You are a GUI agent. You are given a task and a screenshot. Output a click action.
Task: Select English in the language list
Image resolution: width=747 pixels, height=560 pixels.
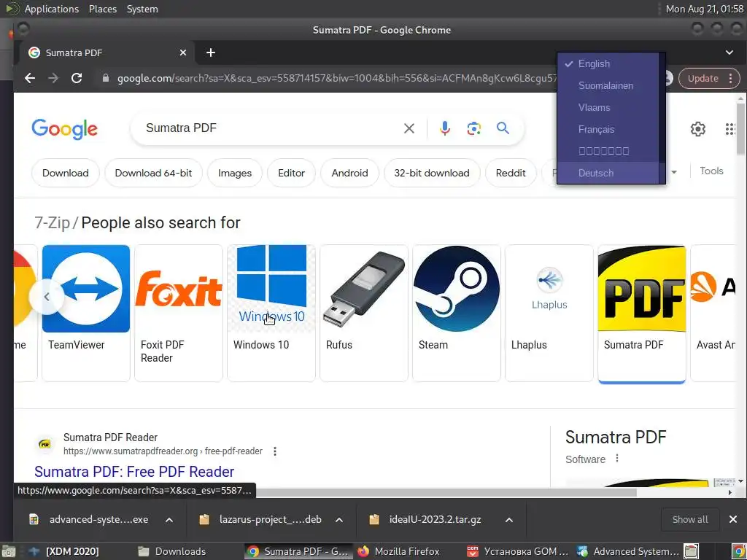(608, 64)
